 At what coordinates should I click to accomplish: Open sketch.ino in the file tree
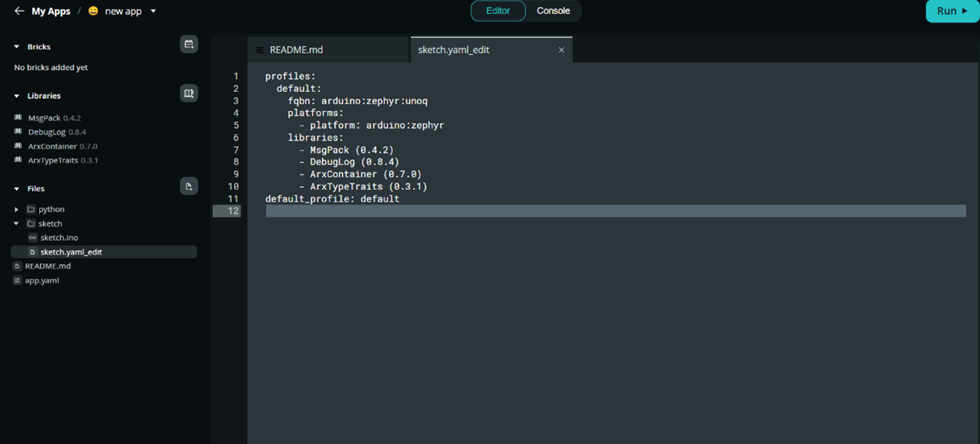pyautogui.click(x=59, y=238)
